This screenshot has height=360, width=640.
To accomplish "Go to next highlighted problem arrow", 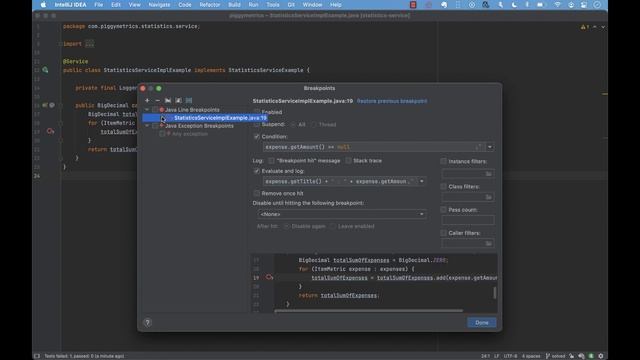I will click(603, 27).
